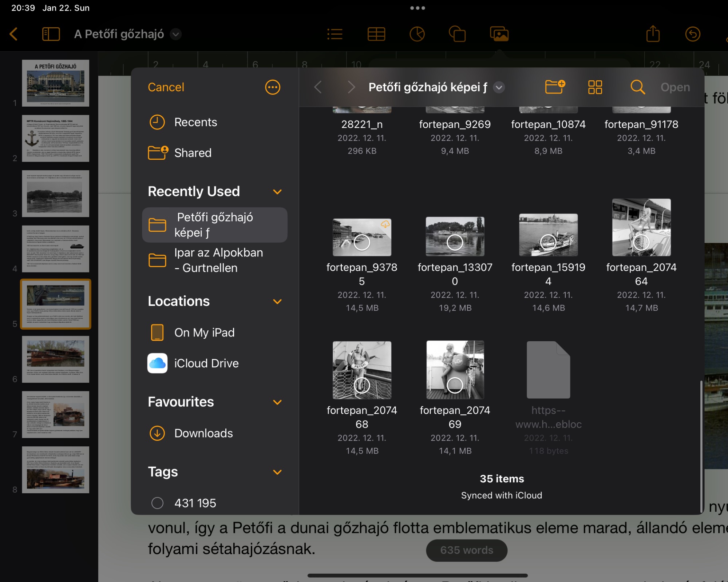Select iCloud Drive location
728x582 pixels.
215,363
